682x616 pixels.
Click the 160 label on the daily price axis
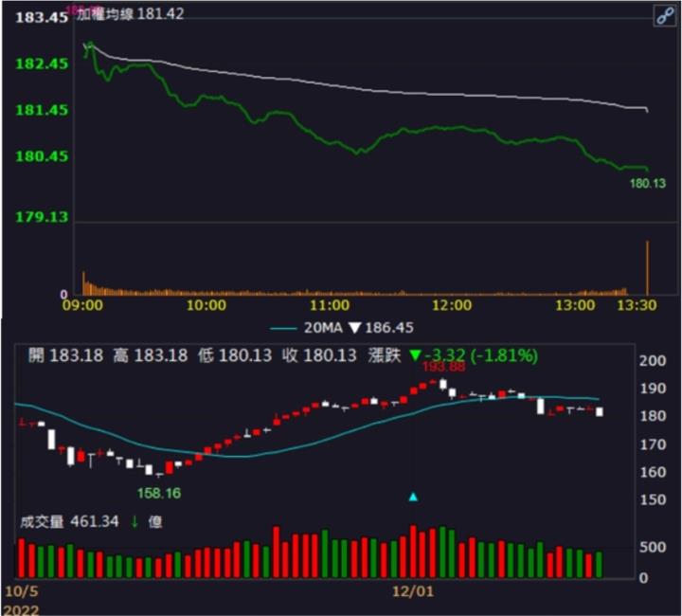click(x=653, y=472)
